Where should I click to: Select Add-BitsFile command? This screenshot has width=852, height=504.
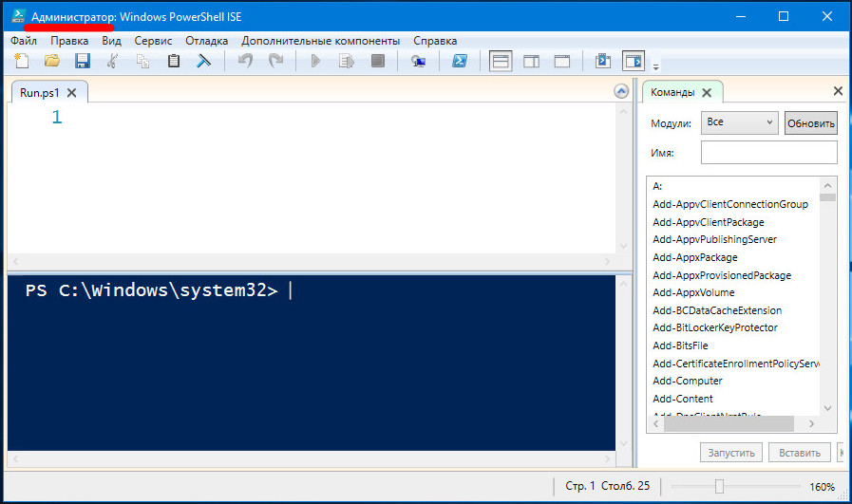coord(680,345)
